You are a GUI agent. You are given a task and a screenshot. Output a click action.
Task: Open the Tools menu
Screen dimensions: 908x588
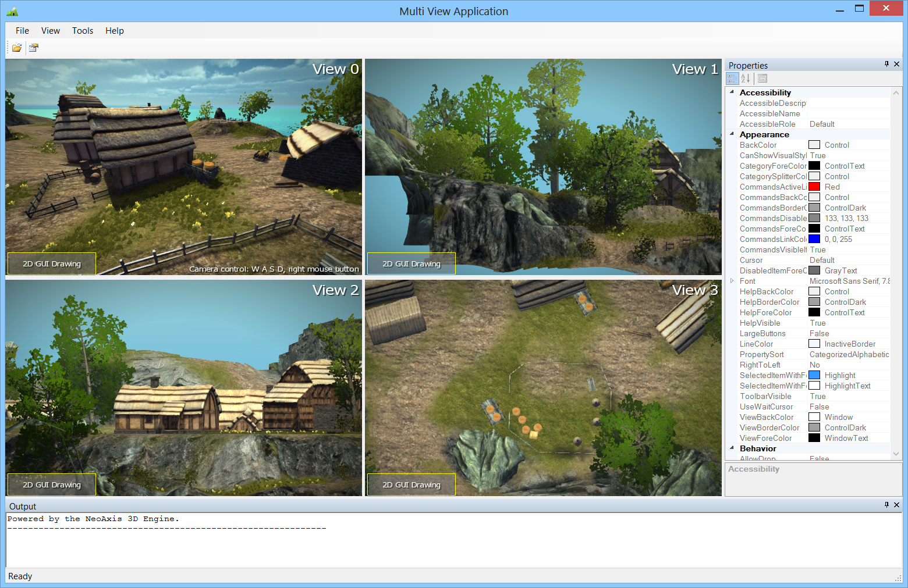83,31
